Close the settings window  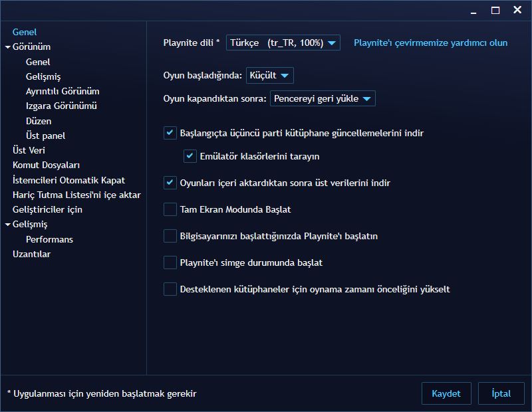tap(517, 10)
